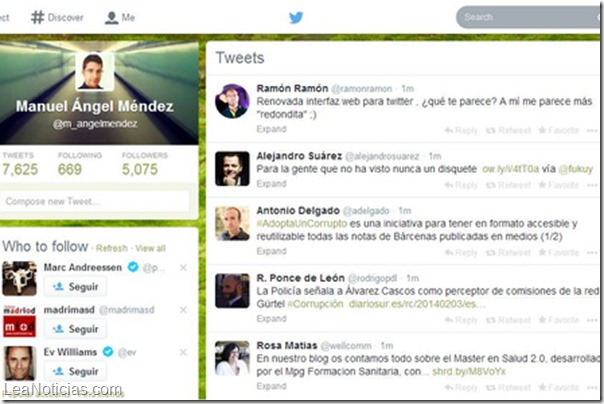Open the ow.ly link in Alejandro's tweet
The height and width of the screenshot is (404, 604).
point(510,169)
